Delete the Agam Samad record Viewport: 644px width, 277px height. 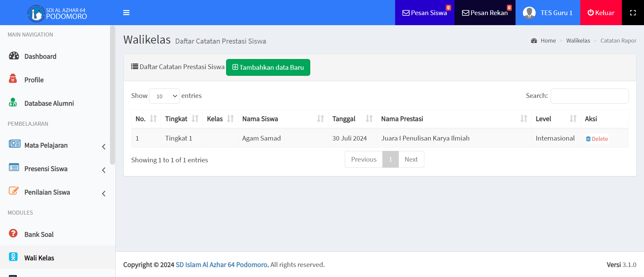tap(597, 139)
